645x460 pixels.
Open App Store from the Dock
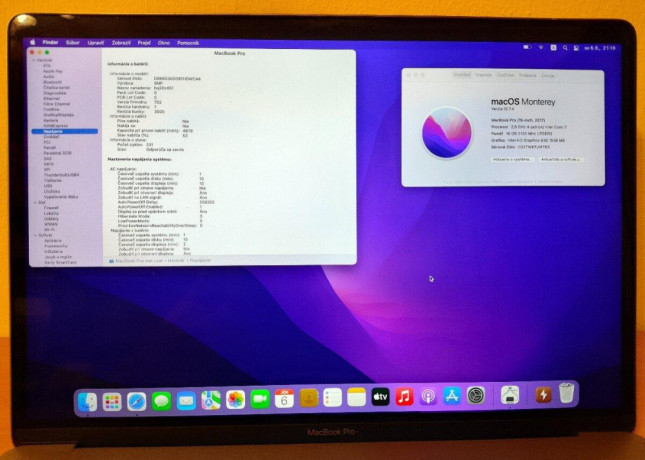pos(452,396)
